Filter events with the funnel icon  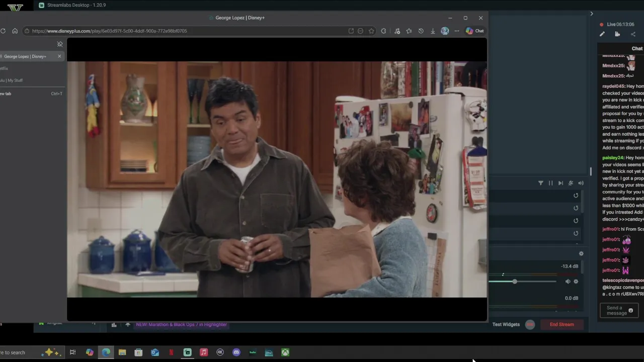pyautogui.click(x=541, y=183)
